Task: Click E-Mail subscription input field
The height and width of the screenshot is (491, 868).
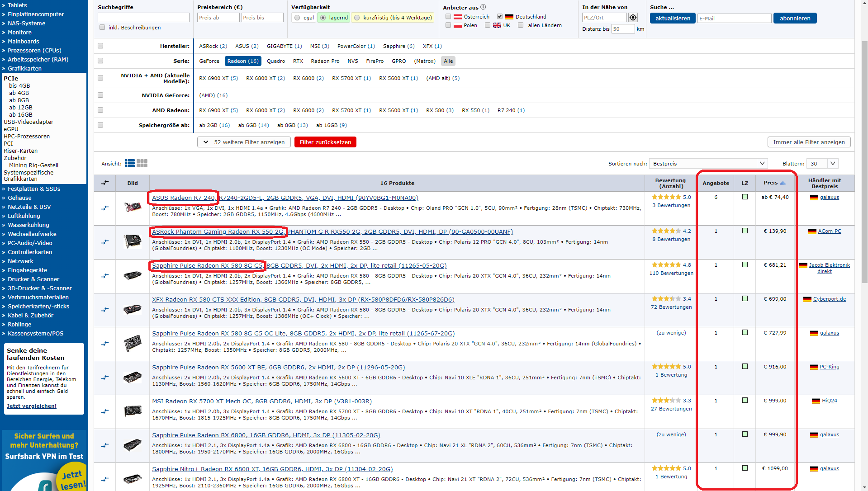Action: pyautogui.click(x=734, y=18)
